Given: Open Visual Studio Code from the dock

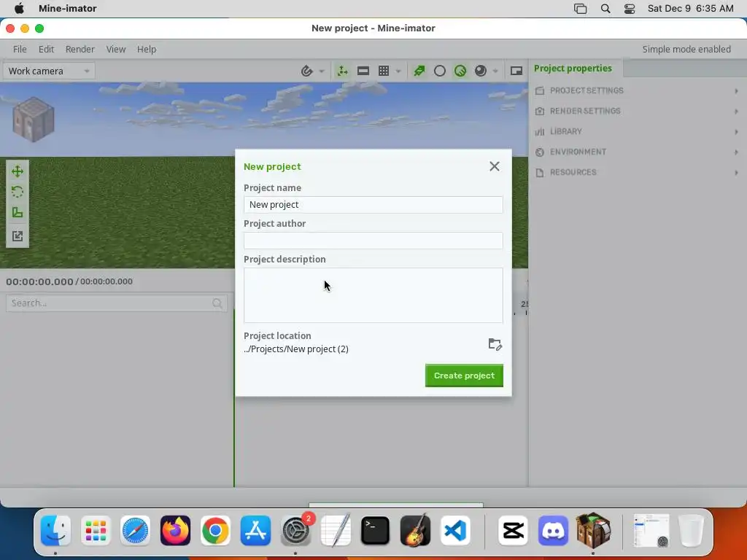Looking at the screenshot, I should point(455,531).
